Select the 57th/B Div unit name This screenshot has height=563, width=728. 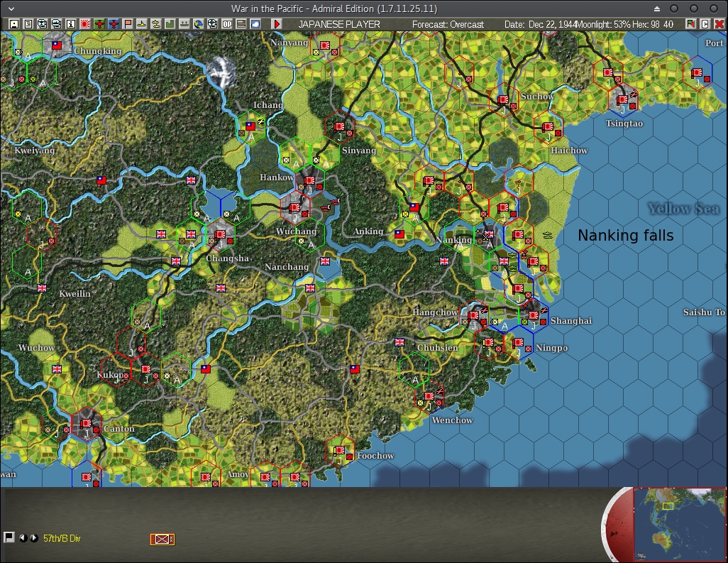point(62,538)
